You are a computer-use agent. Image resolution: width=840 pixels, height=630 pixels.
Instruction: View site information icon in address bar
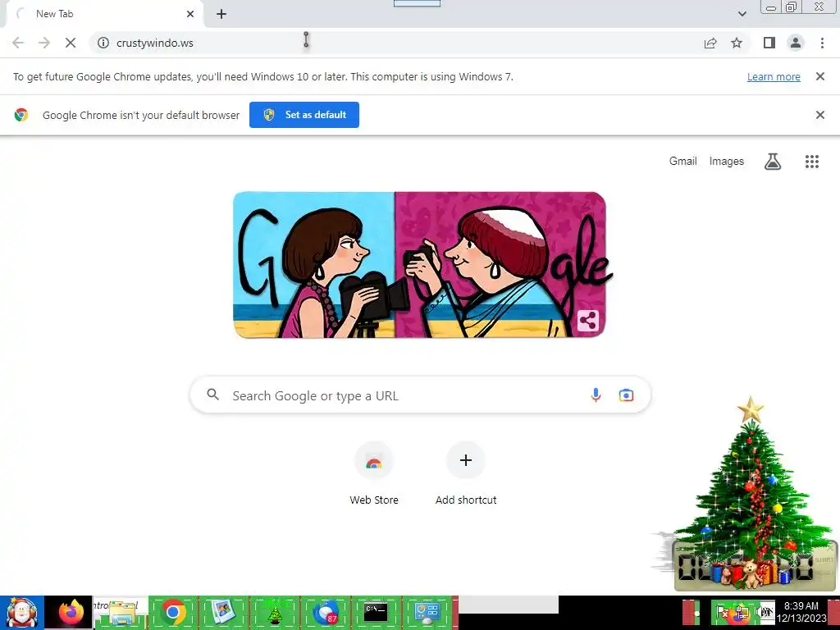pos(103,43)
